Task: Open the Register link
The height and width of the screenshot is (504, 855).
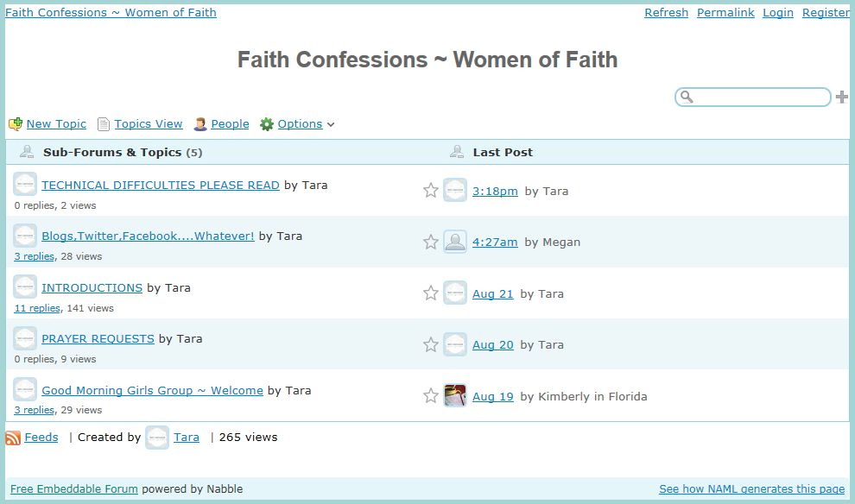Action: [826, 13]
